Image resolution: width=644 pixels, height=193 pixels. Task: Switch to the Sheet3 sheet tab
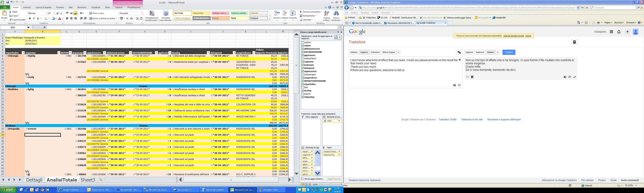point(88,180)
